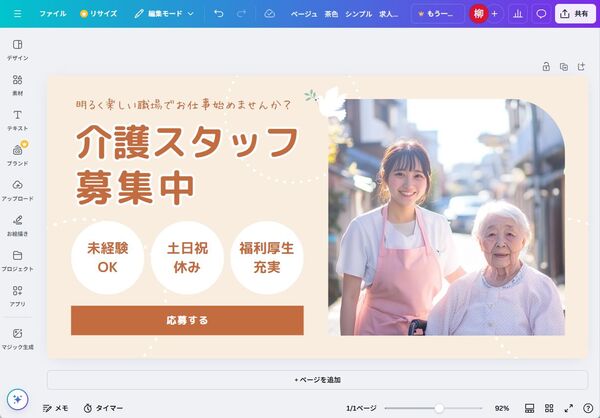Viewport: 600px width, 418px height.
Task: Open the リサイズ menu
Action: point(98,14)
